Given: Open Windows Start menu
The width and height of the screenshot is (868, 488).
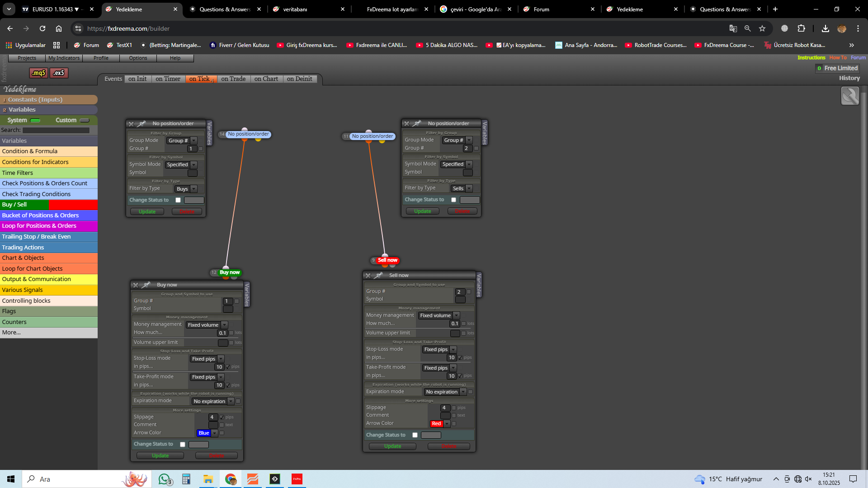Looking at the screenshot, I should (11, 479).
